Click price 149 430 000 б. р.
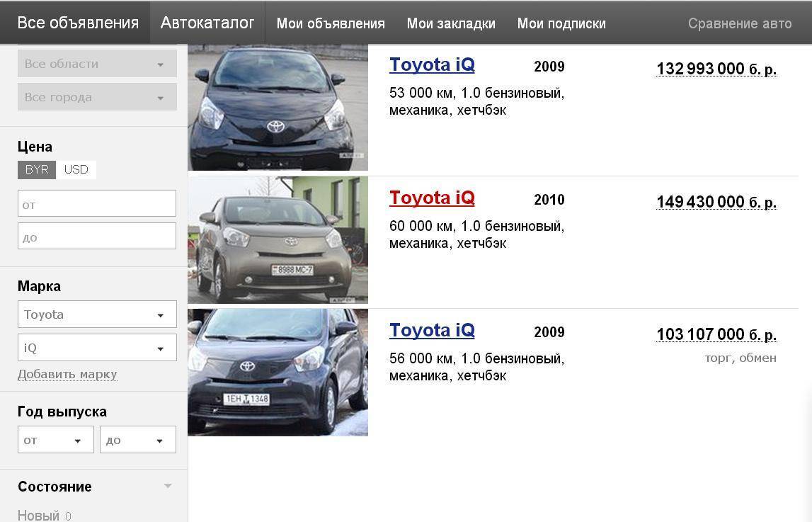 pos(716,201)
